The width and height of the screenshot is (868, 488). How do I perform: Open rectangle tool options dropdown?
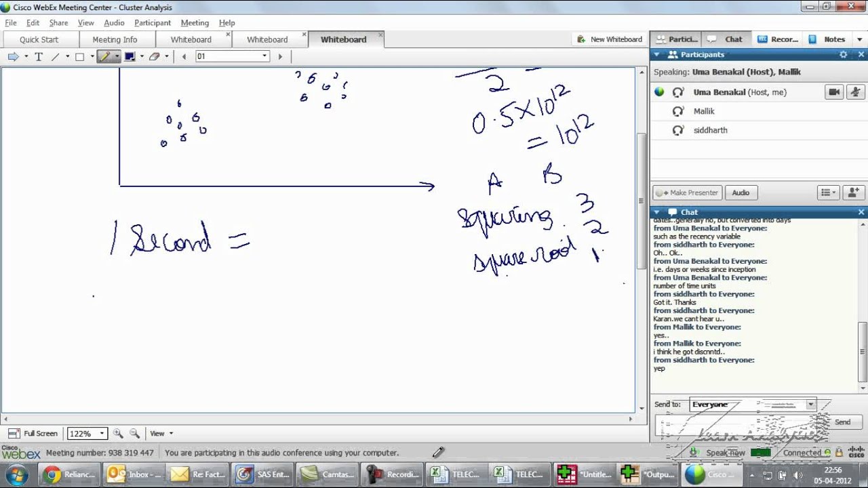(92, 56)
